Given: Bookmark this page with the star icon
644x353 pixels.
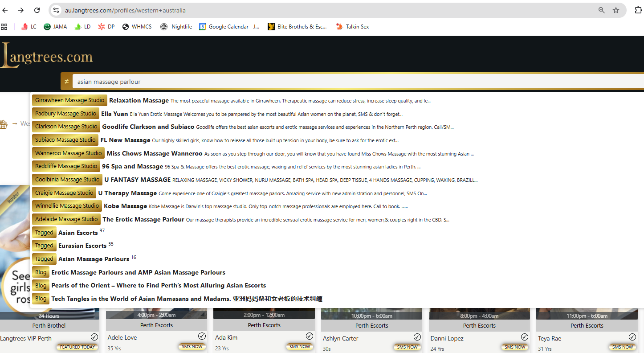Looking at the screenshot, I should (616, 10).
